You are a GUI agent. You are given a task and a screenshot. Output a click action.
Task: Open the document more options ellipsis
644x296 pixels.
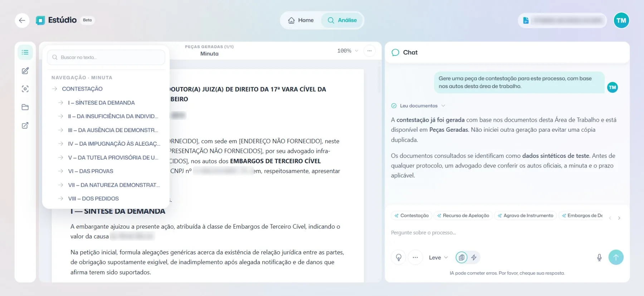[370, 51]
